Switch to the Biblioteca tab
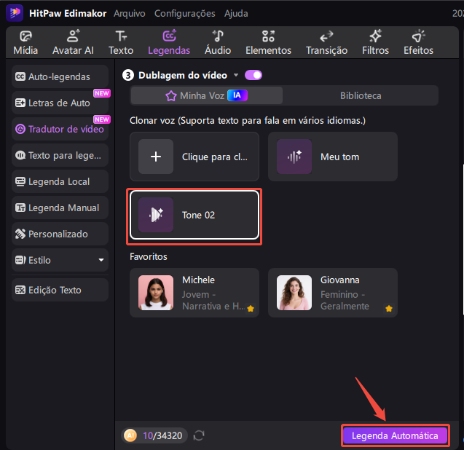 (x=361, y=96)
